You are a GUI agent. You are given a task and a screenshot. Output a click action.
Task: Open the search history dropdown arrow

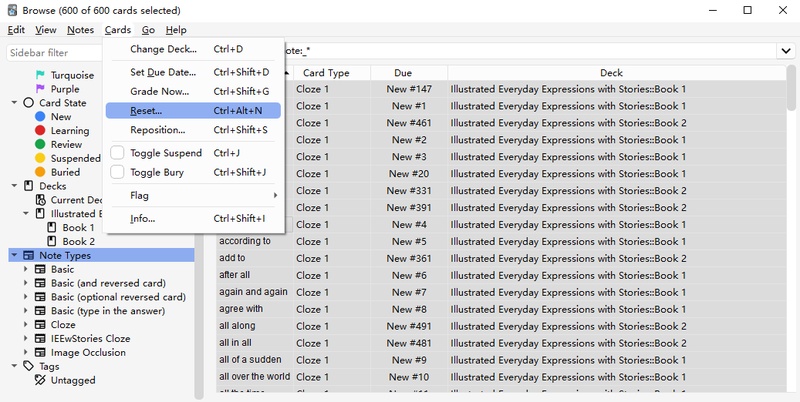785,51
